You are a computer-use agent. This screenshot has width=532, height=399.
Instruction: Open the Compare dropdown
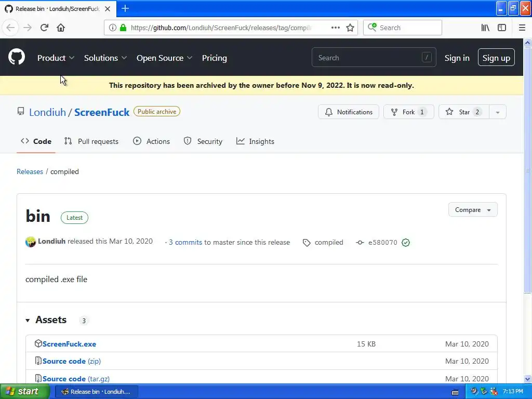click(473, 210)
